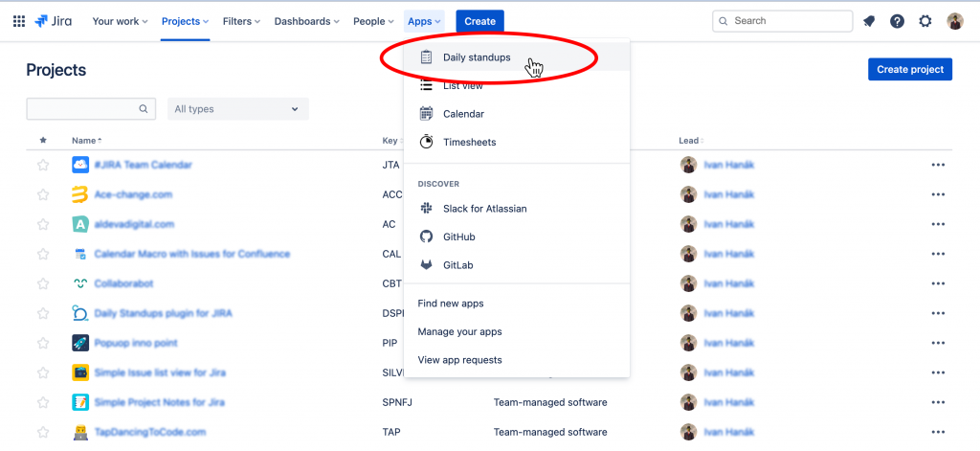Click the Simple Issue list view project icon
980x451 pixels.
80,372
